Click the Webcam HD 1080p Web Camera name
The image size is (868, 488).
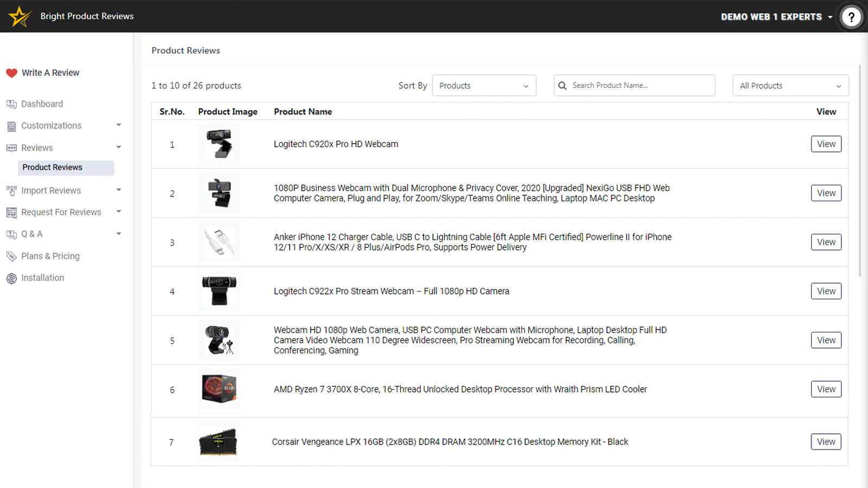470,341
